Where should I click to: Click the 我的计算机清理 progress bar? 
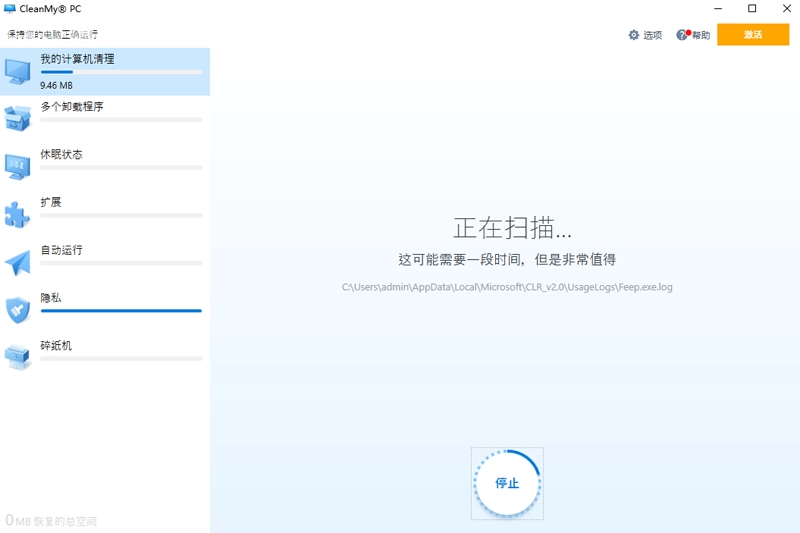point(121,72)
